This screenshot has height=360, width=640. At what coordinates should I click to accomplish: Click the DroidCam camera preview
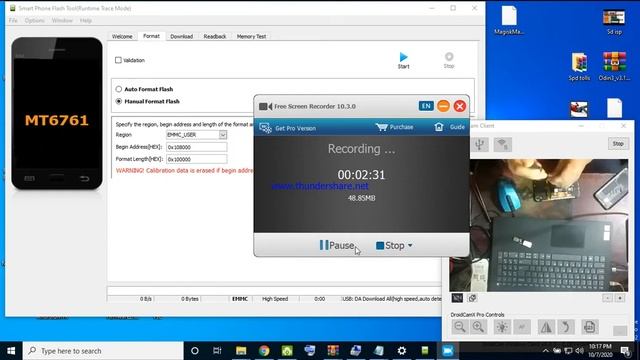[539, 225]
